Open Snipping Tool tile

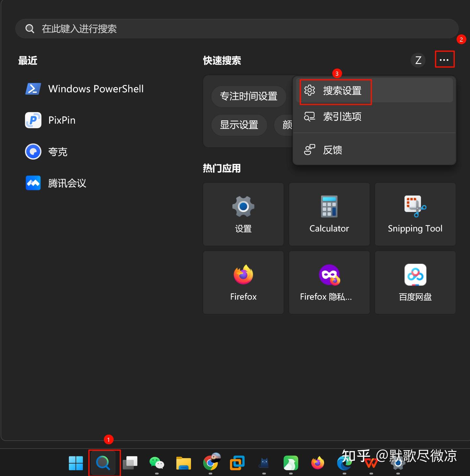coord(415,214)
